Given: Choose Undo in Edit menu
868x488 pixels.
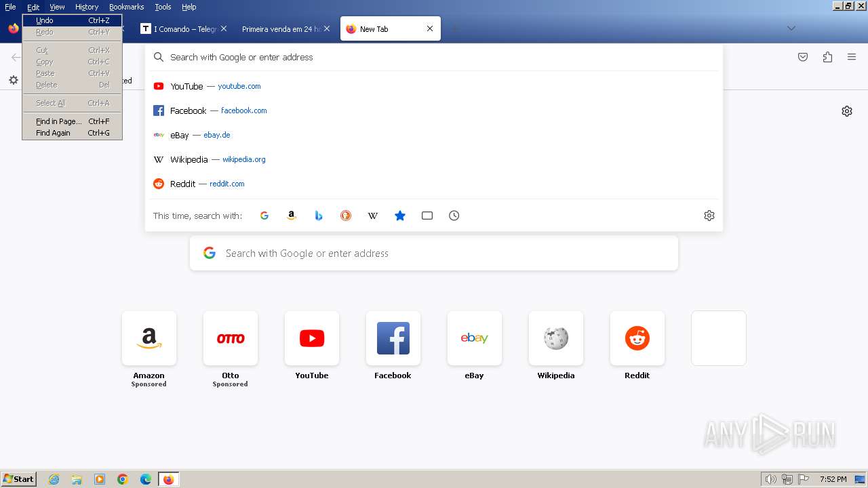Looking at the screenshot, I should 72,20.
